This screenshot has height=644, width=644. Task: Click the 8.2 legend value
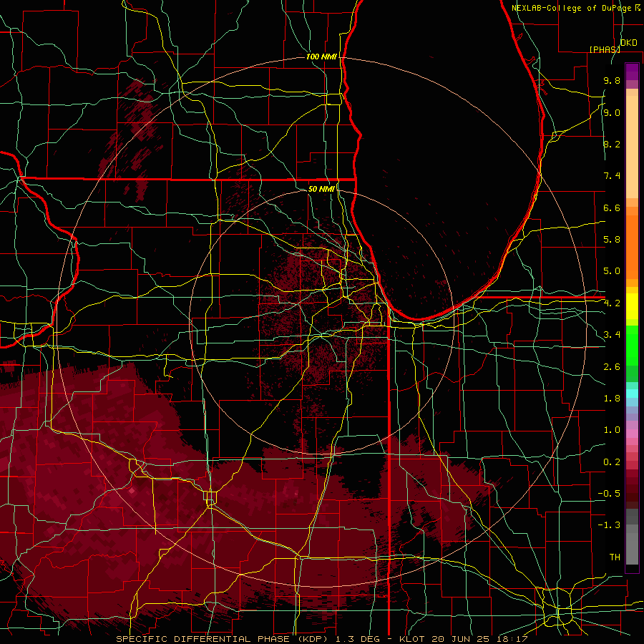(612, 144)
